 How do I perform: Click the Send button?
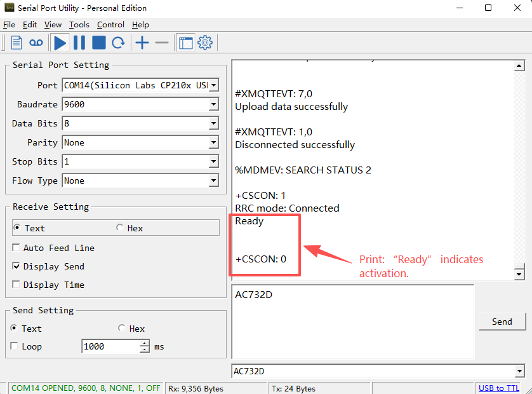pyautogui.click(x=502, y=322)
